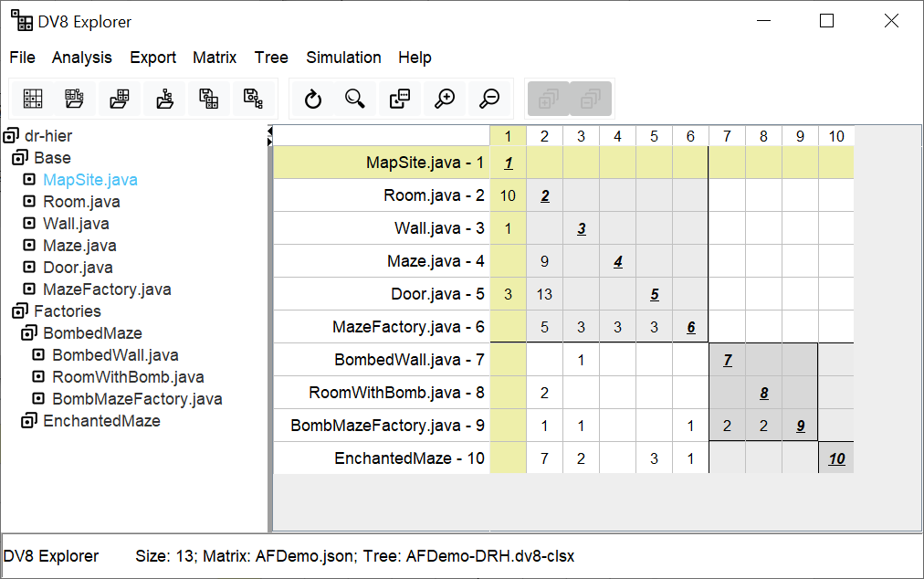The height and width of the screenshot is (579, 924).
Task: Collapse the dr-hier root node
Action: click(x=11, y=135)
